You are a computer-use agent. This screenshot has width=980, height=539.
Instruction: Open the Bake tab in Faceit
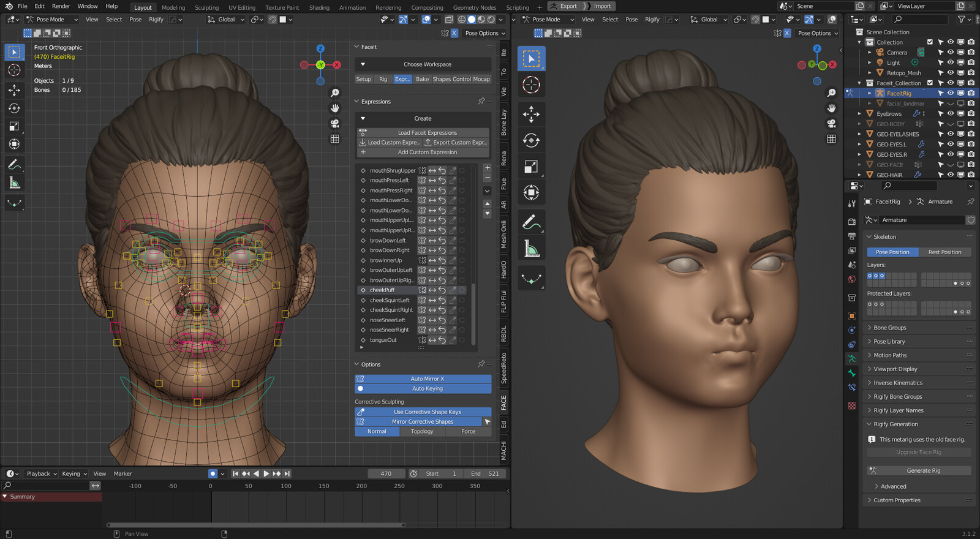coord(423,79)
